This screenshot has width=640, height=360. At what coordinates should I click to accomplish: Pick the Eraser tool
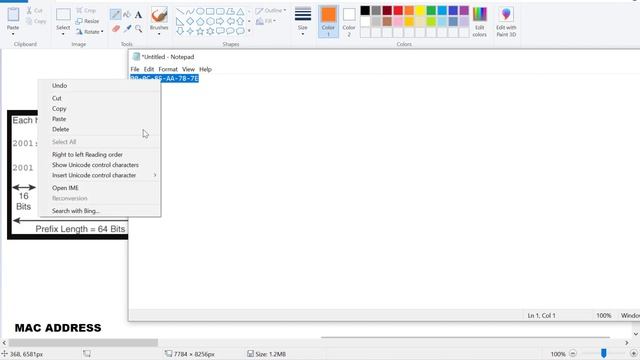click(116, 29)
